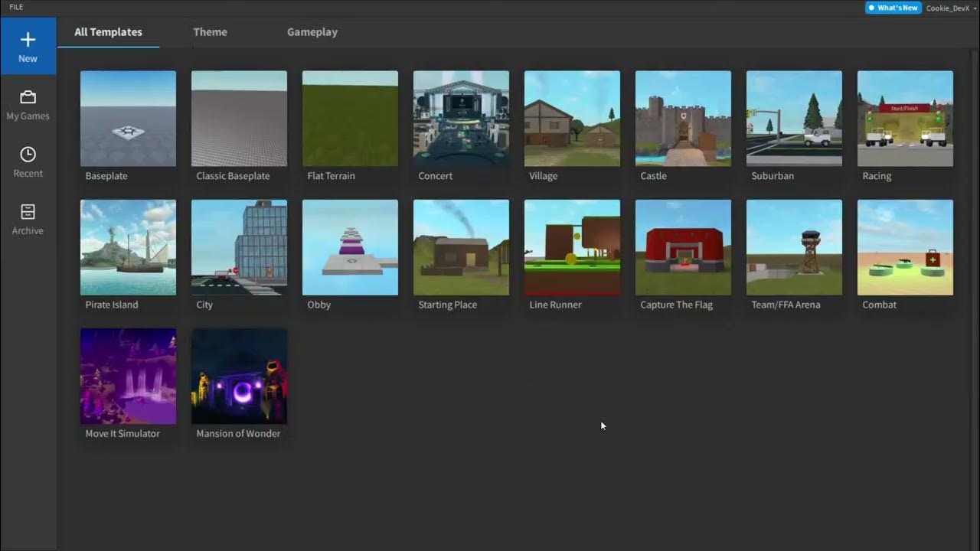
Task: Click the "Classic Baseplate" label text
Action: pos(233,176)
